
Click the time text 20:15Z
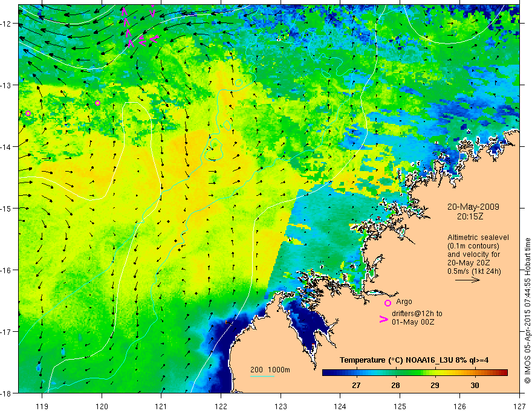(470, 216)
